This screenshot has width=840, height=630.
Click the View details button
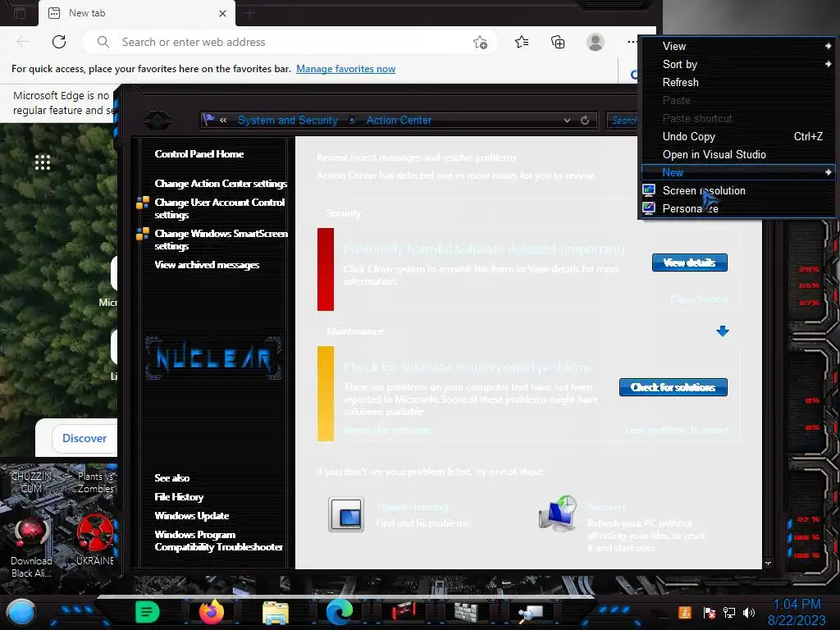coord(689,262)
